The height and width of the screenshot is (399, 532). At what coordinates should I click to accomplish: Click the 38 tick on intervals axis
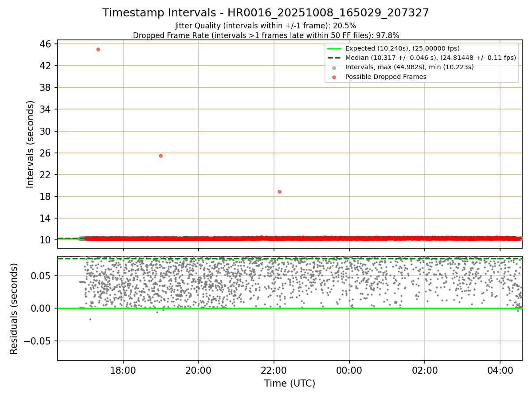tap(46, 87)
